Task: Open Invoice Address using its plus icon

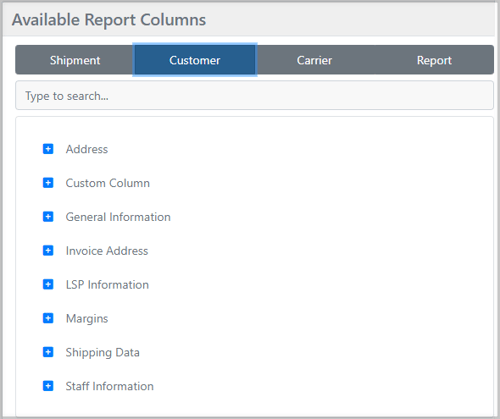Action: point(48,250)
